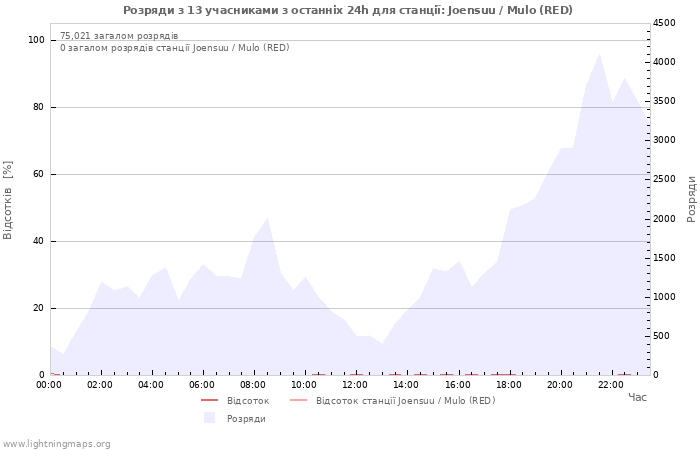The image size is (700, 450).
Task: Click the 14:00 time axis label
Action: [x=406, y=385]
